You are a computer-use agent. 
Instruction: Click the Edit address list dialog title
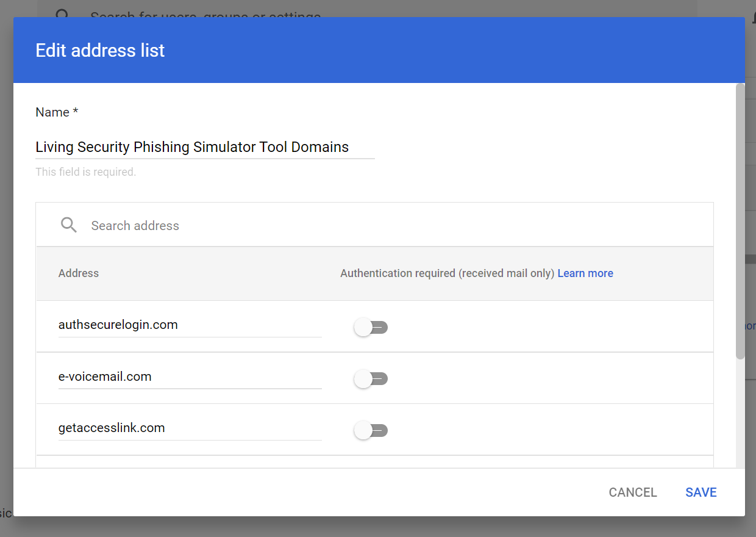point(100,50)
